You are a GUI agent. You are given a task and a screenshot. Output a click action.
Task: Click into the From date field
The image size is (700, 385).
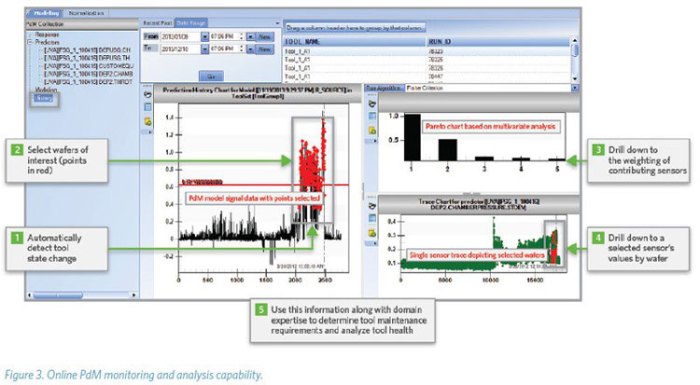[x=180, y=37]
